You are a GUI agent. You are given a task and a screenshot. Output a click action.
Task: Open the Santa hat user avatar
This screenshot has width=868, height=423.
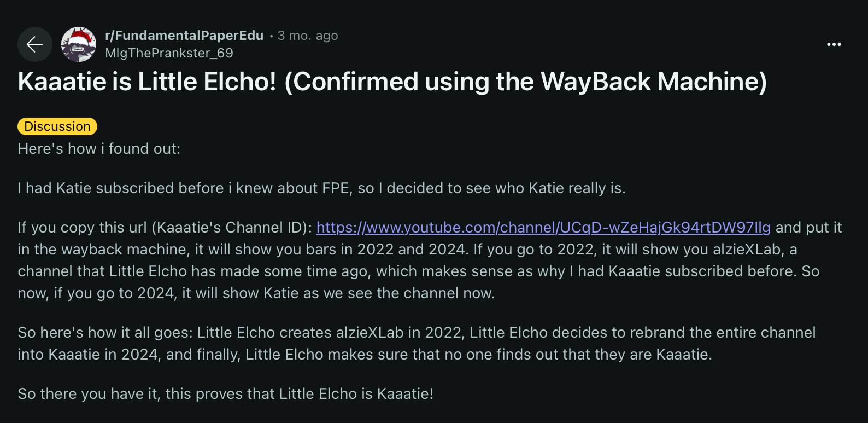click(79, 44)
